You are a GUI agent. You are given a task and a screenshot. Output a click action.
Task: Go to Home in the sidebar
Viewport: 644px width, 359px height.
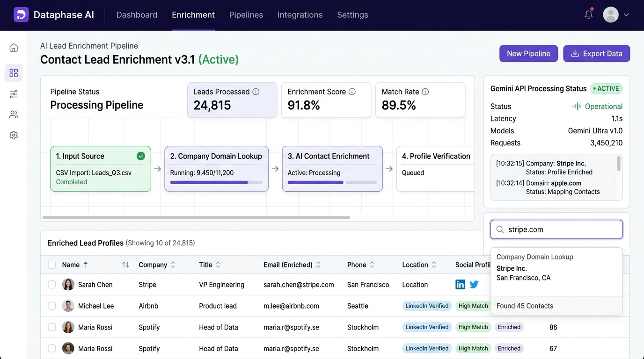coord(14,48)
